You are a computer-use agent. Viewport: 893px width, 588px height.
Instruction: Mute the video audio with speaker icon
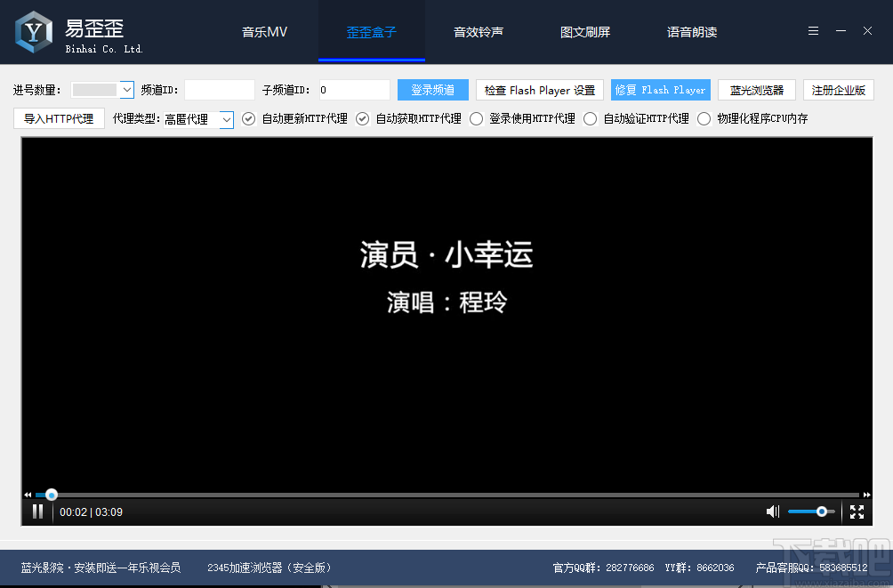(771, 511)
